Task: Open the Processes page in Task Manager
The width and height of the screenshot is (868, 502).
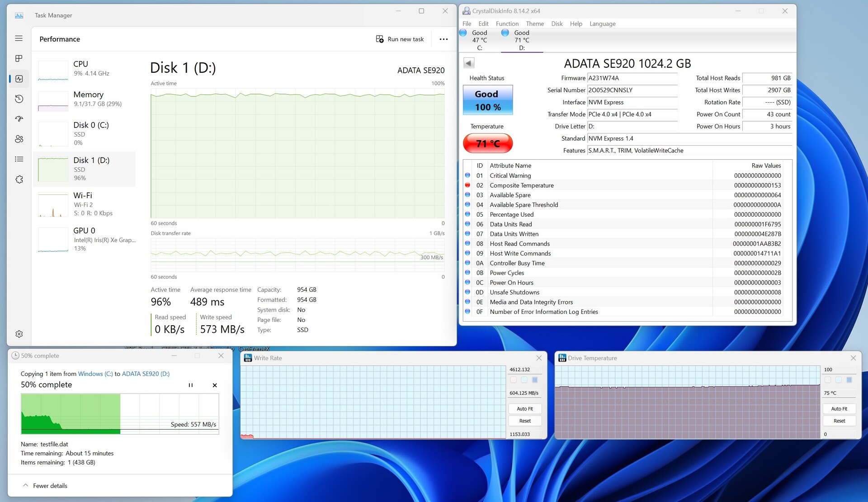Action: point(19,58)
